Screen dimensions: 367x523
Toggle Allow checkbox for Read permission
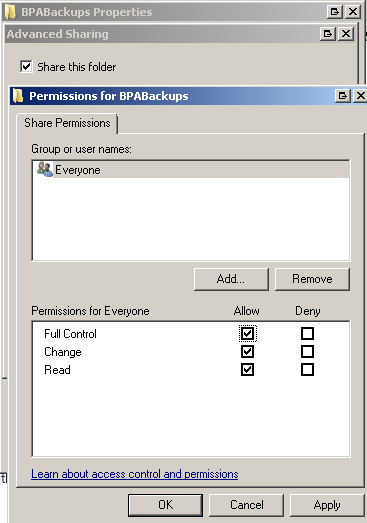pos(248,370)
